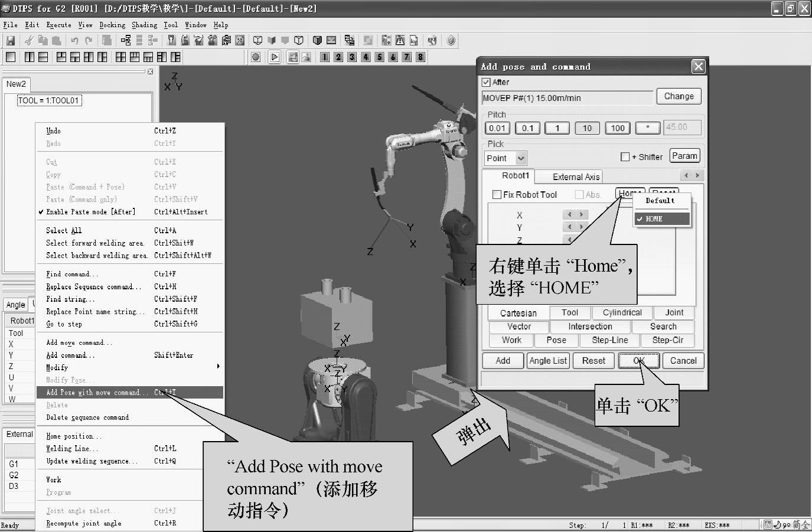The width and height of the screenshot is (812, 532).
Task: Click the 45.00 pitch value field
Action: tap(683, 127)
